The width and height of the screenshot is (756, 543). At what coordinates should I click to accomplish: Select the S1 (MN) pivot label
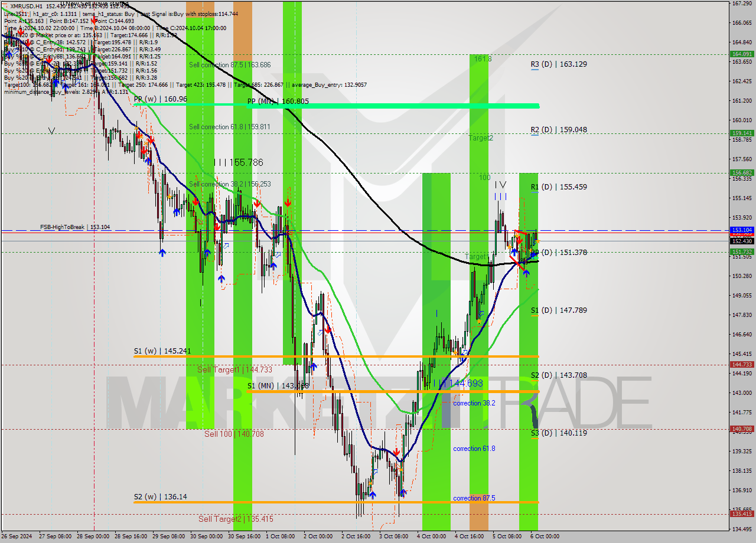[278, 385]
